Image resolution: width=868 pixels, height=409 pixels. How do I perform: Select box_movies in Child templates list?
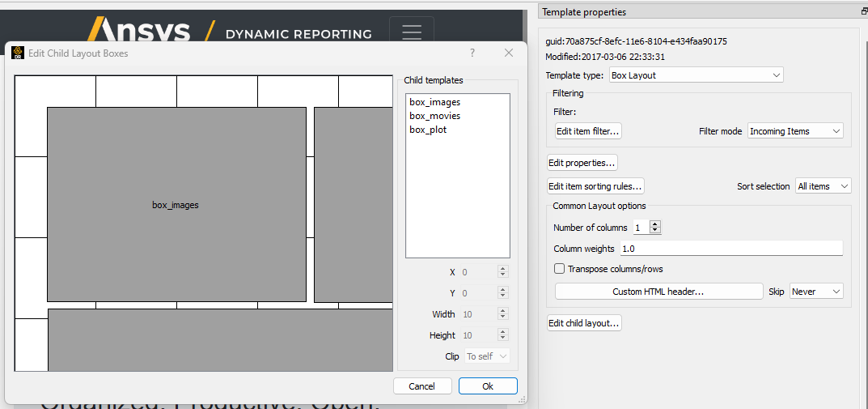435,116
